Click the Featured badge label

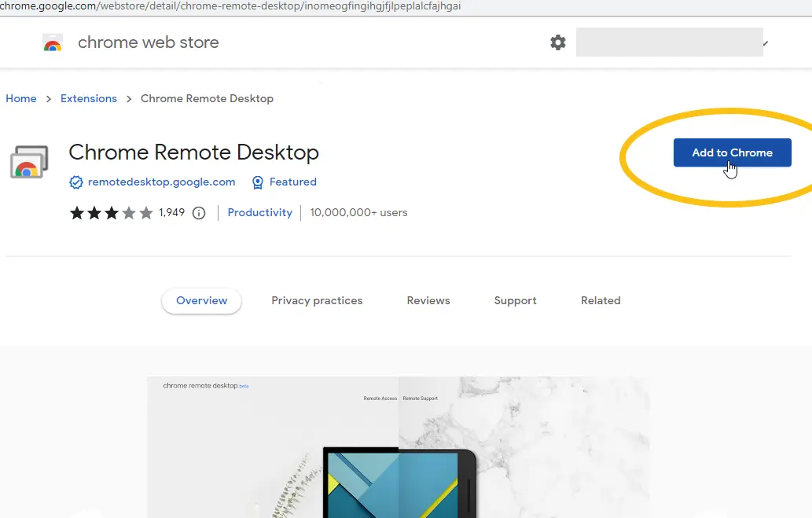[x=293, y=182]
